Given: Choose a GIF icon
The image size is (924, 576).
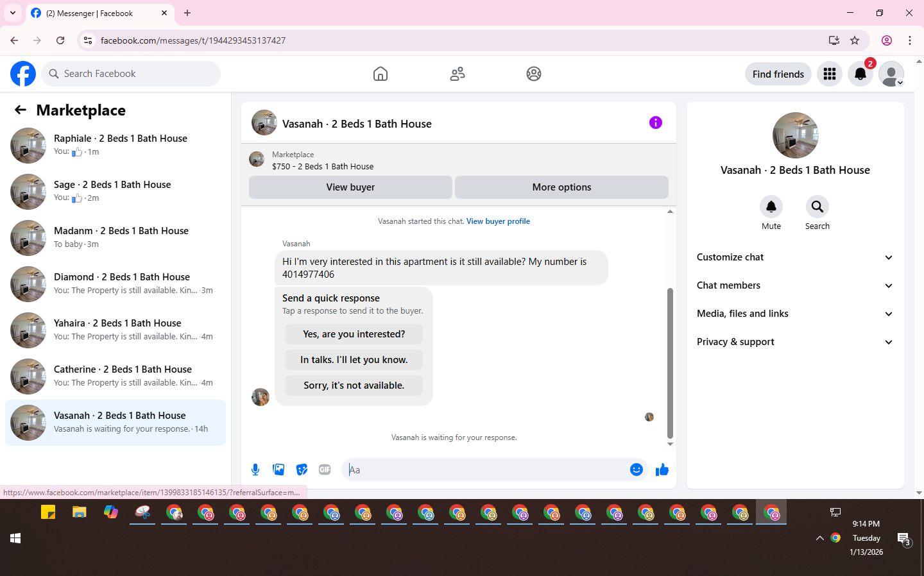Looking at the screenshot, I should (x=325, y=470).
